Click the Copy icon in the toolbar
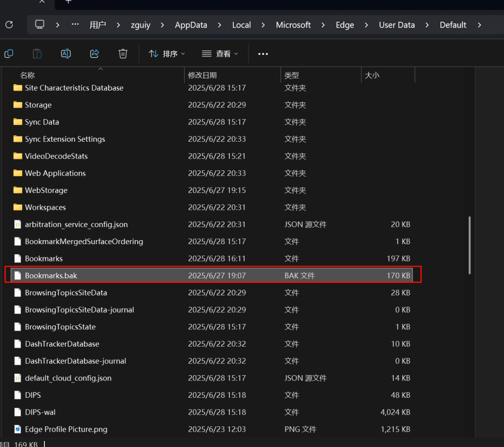The width and height of the screenshot is (504, 447). pos(9,54)
